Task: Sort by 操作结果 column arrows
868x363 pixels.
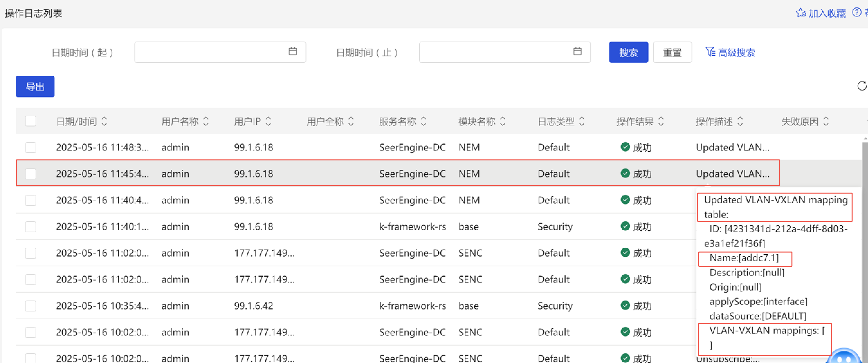Action: (x=661, y=121)
